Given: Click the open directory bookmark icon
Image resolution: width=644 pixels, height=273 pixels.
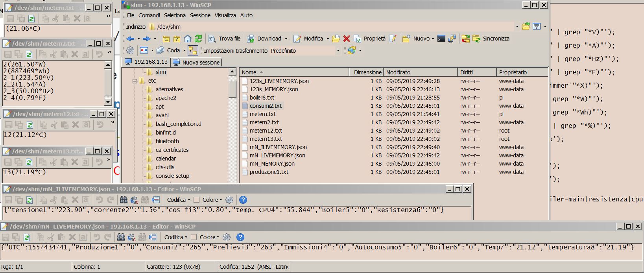Looking at the screenshot, I should coord(526,26).
